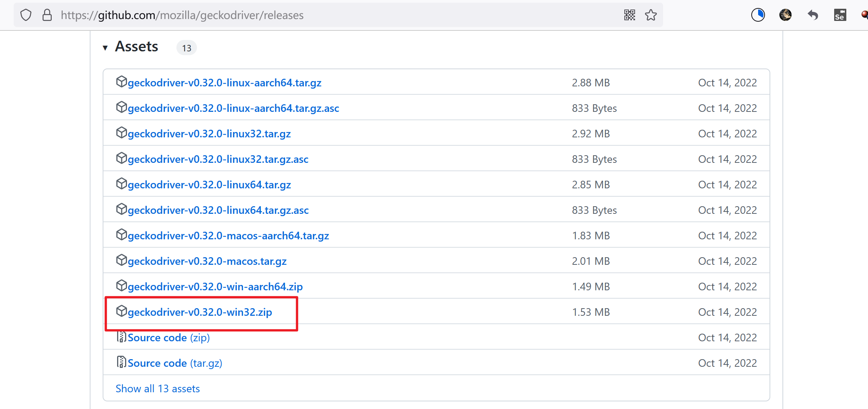
Task: Click package icon beside linux32.tar.gz
Action: 121,132
